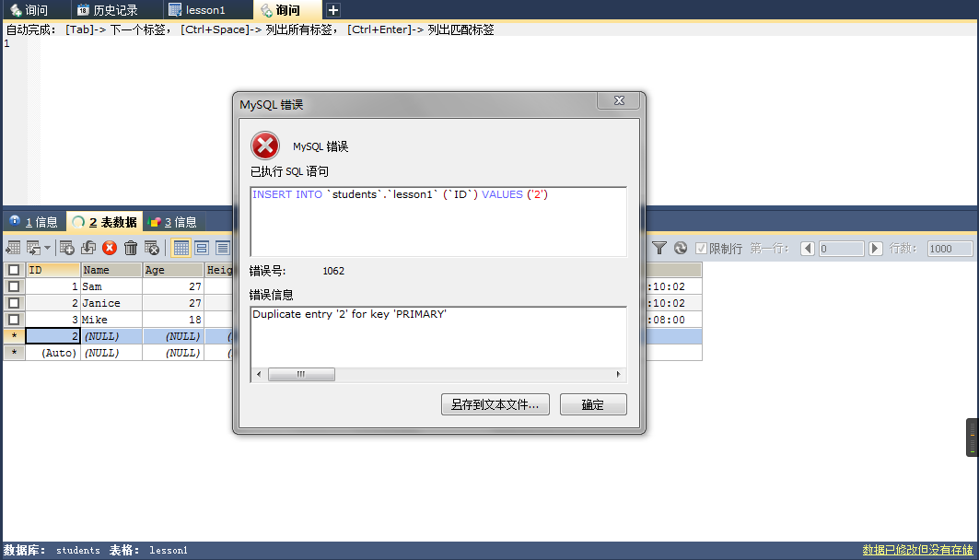
Task: Switch to grid view mode
Action: tap(181, 248)
